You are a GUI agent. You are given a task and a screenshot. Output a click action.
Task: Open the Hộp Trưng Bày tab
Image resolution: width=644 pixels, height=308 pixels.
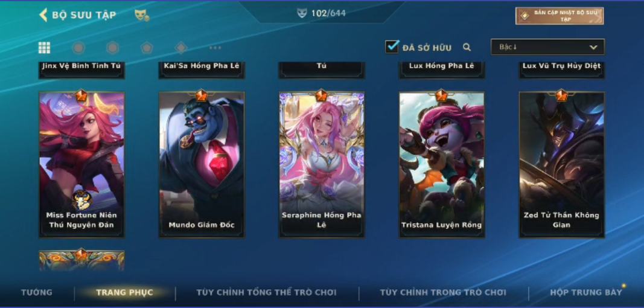[586, 292]
